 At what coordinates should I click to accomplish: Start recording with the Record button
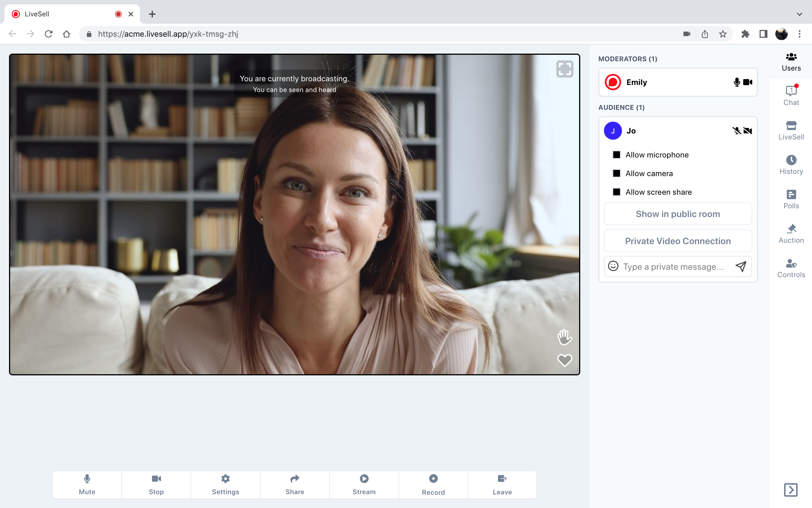433,485
